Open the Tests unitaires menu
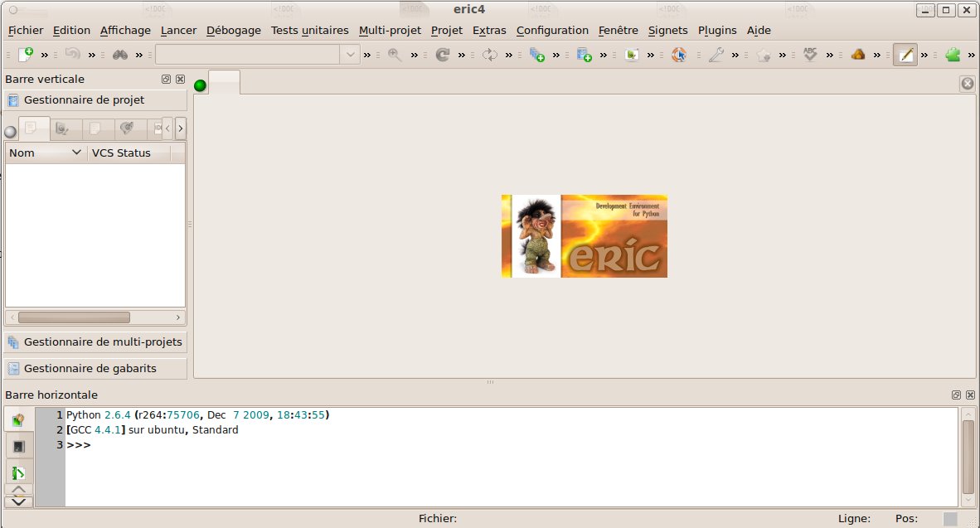 tap(310, 30)
